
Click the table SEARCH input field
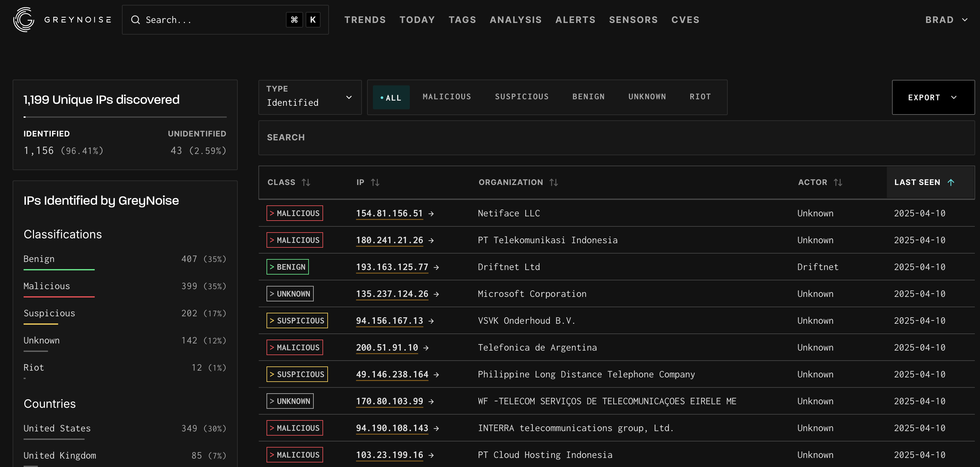pyautogui.click(x=616, y=138)
